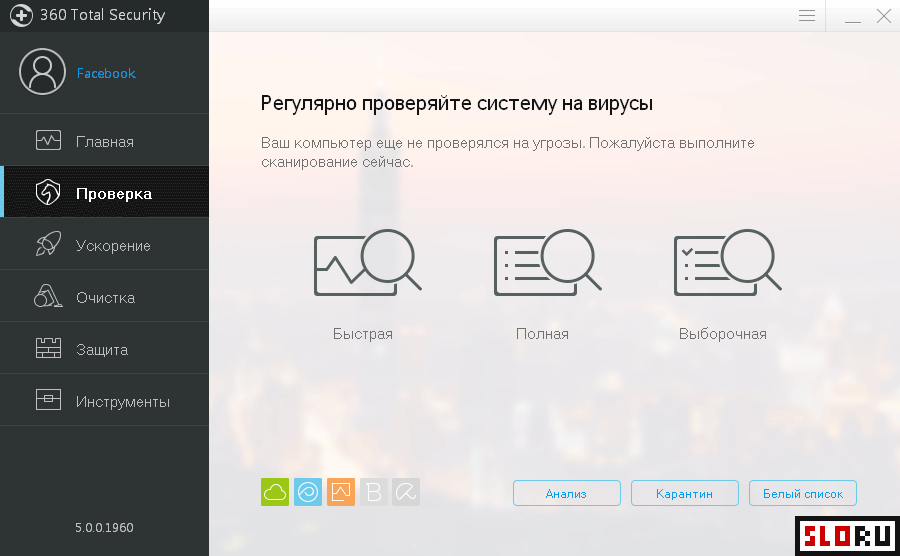Open the Facebook login link
This screenshot has width=900, height=556.
click(x=106, y=73)
